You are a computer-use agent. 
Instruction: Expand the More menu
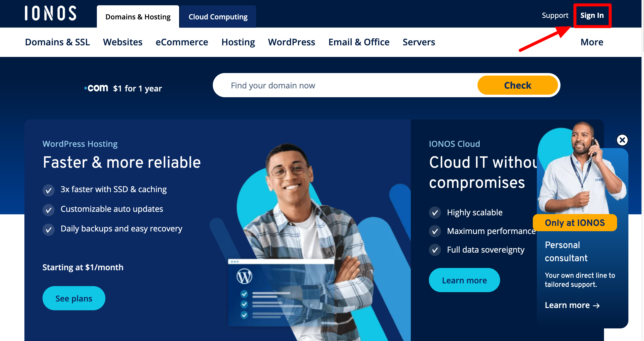click(592, 42)
